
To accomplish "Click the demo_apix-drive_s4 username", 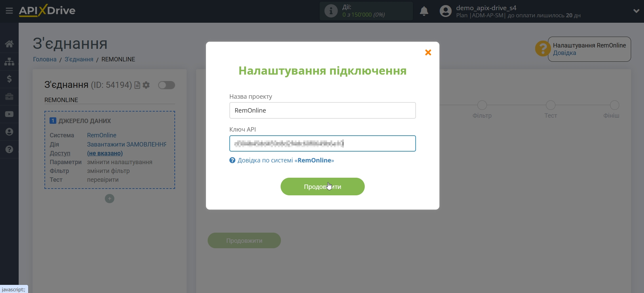I will pyautogui.click(x=486, y=8).
